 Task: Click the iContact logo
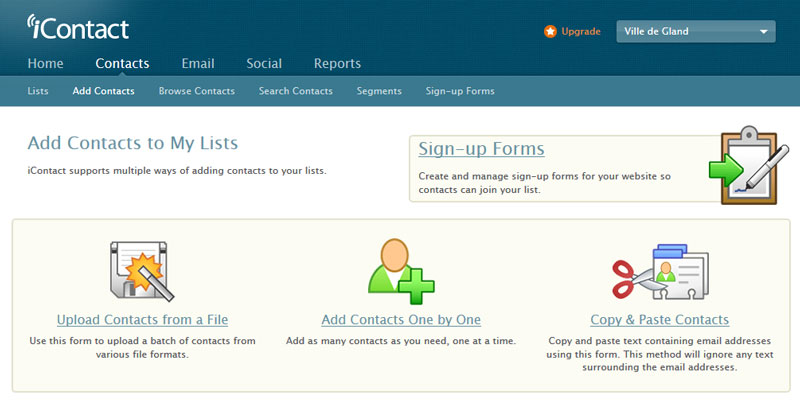(x=78, y=27)
